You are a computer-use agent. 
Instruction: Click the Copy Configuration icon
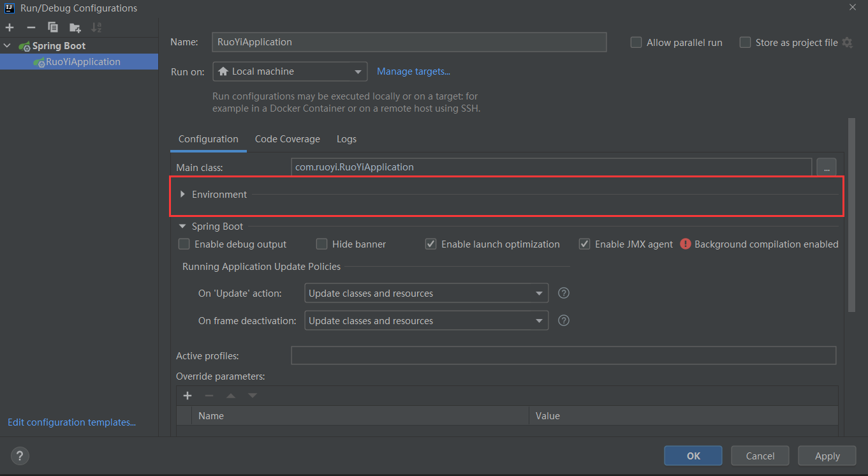[x=53, y=27]
